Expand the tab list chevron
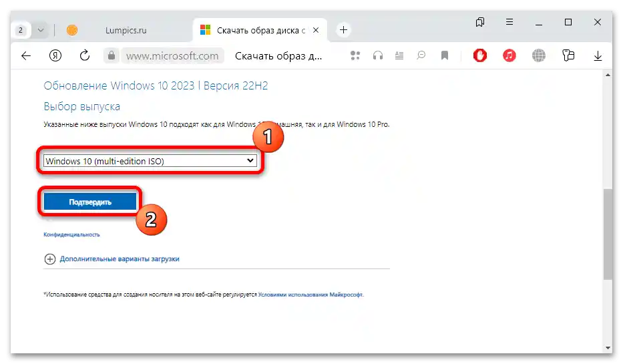 coord(41,30)
